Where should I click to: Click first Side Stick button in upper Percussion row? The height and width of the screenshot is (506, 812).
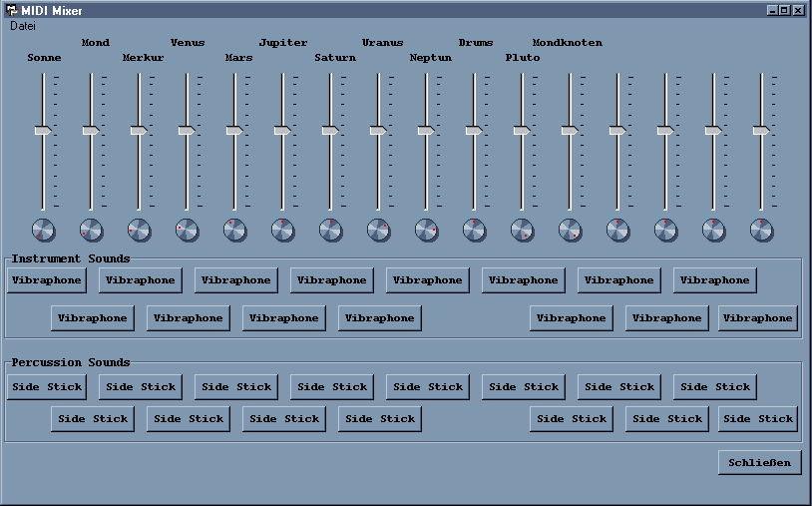[x=47, y=387]
